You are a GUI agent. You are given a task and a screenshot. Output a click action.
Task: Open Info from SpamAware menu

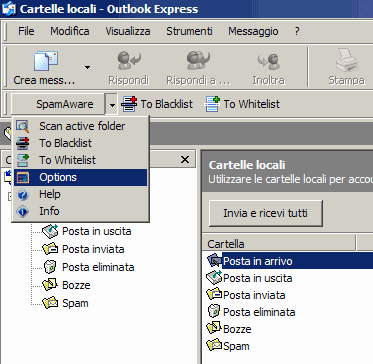click(x=80, y=211)
